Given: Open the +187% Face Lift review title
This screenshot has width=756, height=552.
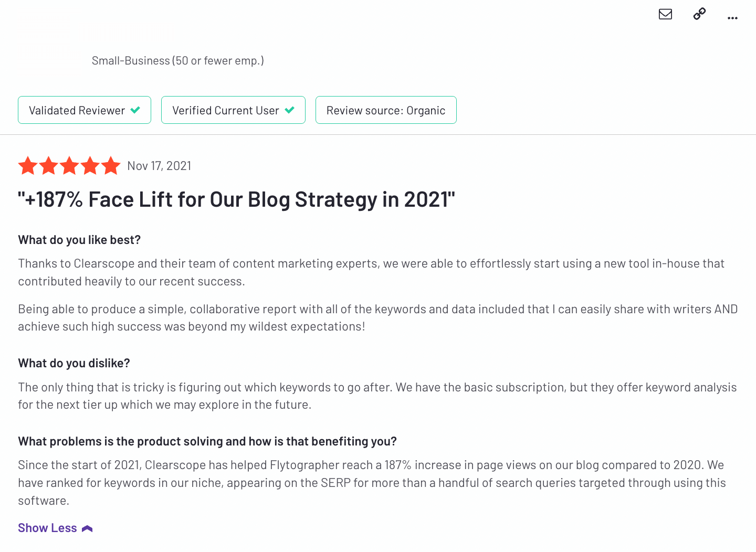Looking at the screenshot, I should (x=236, y=199).
